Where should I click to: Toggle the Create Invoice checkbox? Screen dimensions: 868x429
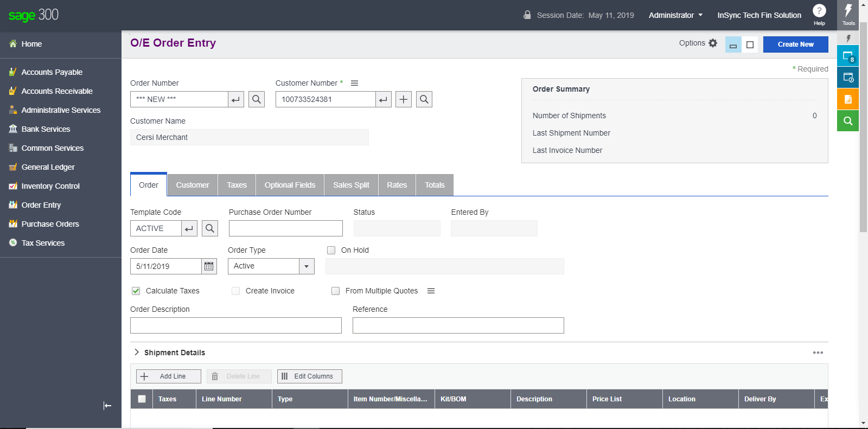(x=235, y=291)
